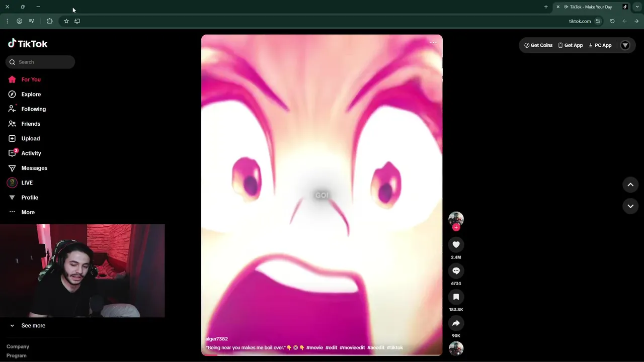This screenshot has height=362, width=644.
Task: Click the #edit hashtag
Action: pyautogui.click(x=331, y=347)
